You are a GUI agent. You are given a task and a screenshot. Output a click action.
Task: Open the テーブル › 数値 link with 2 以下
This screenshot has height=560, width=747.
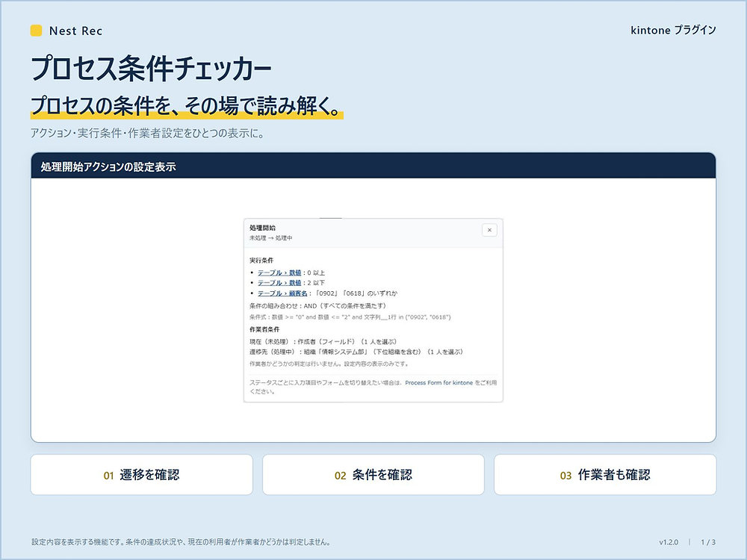pos(279,283)
